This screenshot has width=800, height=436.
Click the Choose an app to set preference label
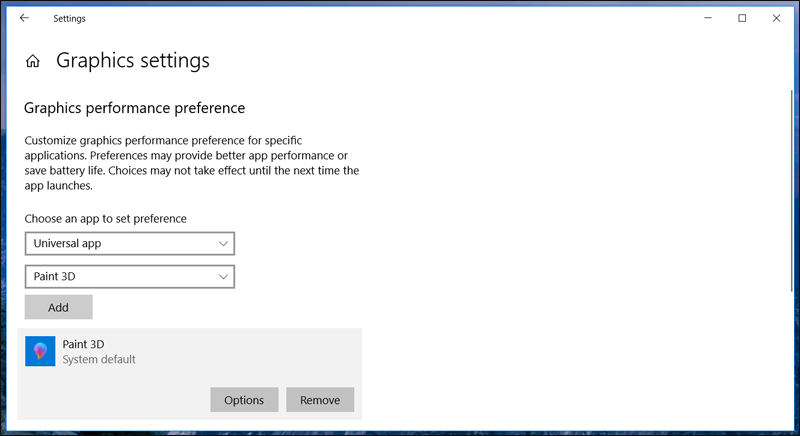pos(106,219)
